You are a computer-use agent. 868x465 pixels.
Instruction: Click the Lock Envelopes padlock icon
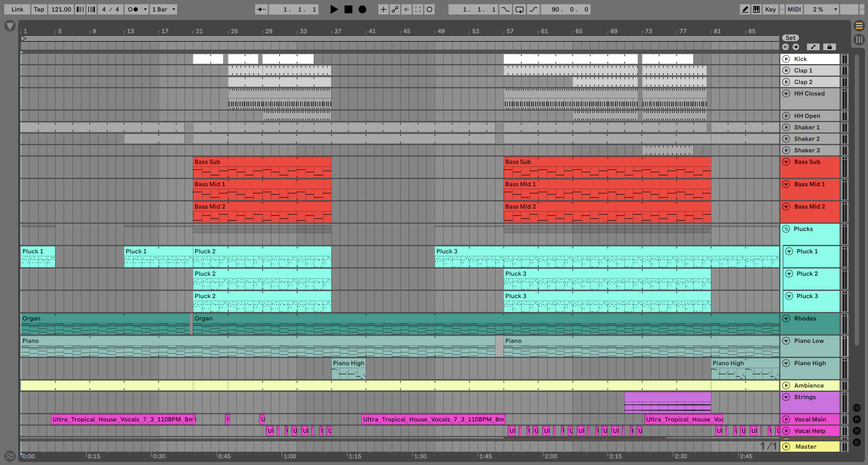pos(829,47)
